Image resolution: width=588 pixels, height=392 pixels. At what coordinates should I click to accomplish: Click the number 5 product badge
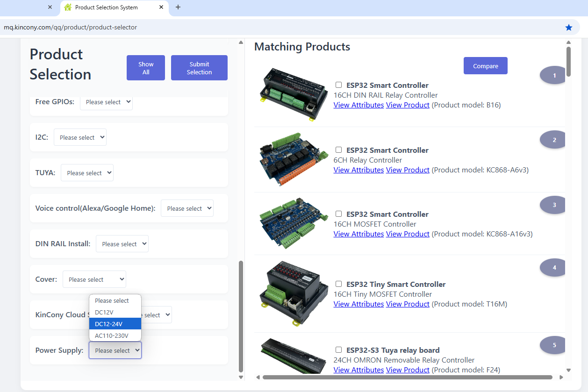[x=554, y=345]
